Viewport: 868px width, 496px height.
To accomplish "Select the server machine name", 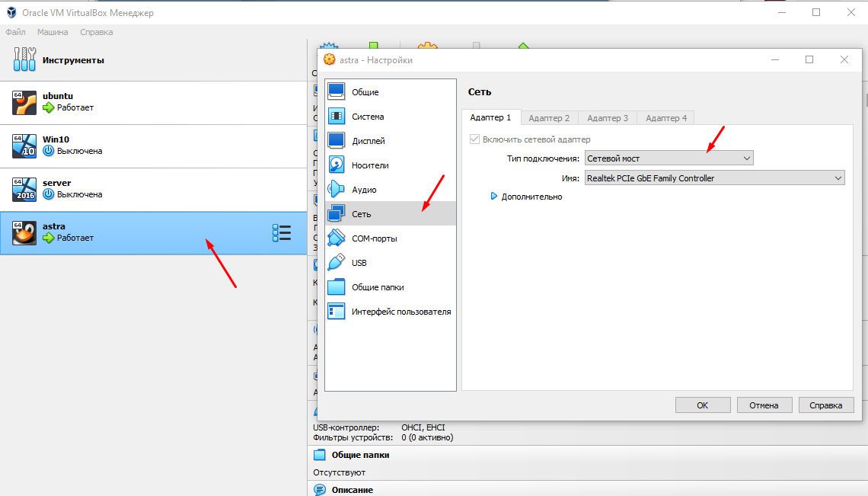I will (x=56, y=182).
